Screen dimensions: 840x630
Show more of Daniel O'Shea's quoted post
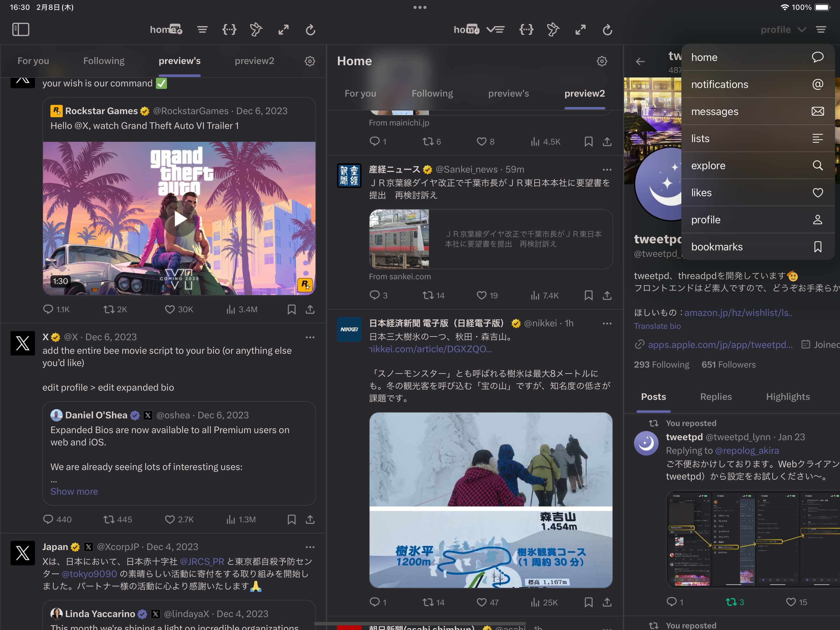tap(74, 491)
